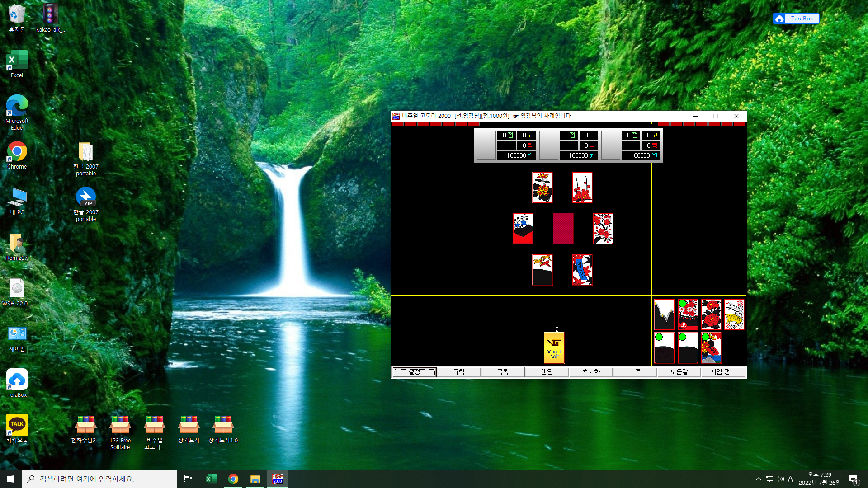Click the face-down deck in table center
Viewport: 868px width, 488px height.
(563, 229)
